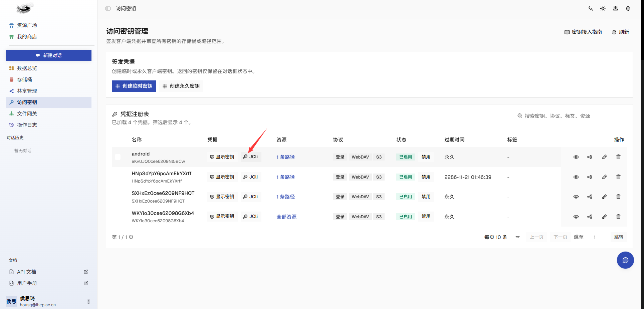Open upload icon in top bar
This screenshot has height=309, width=644.
point(615,9)
